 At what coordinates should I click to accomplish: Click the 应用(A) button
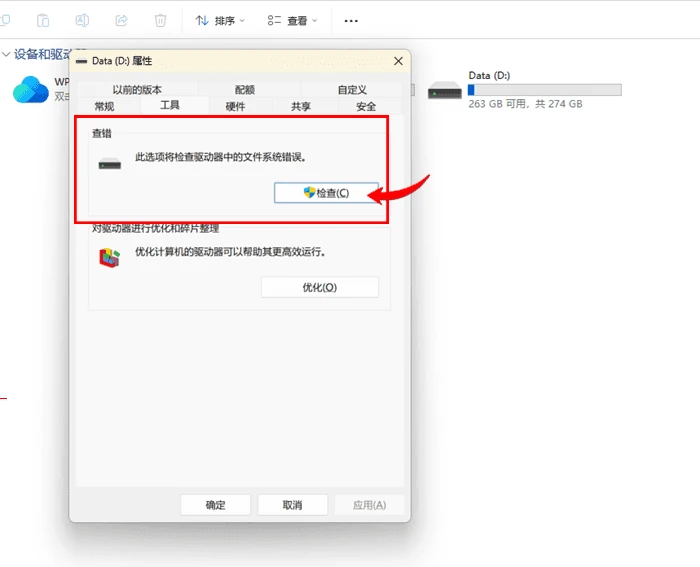coord(369,505)
